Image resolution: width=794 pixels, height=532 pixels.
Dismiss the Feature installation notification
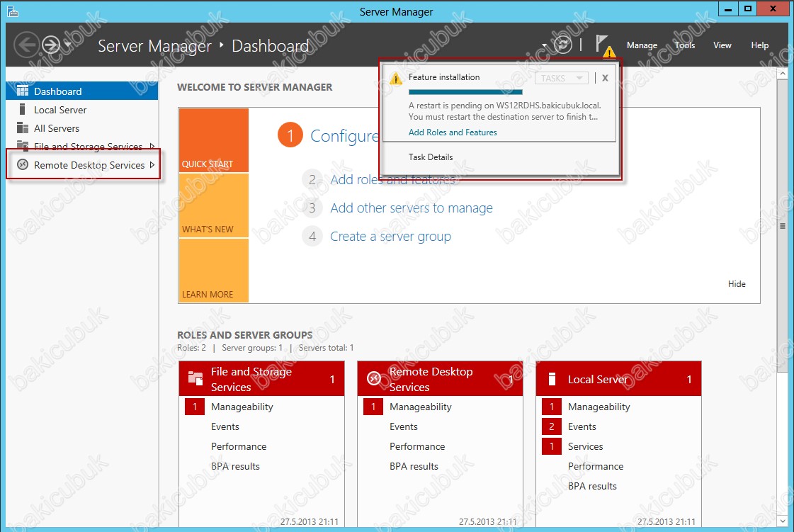605,78
